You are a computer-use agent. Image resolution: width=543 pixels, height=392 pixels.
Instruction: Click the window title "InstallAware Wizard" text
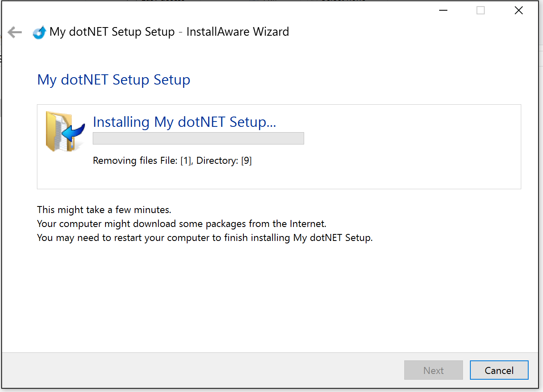238,32
